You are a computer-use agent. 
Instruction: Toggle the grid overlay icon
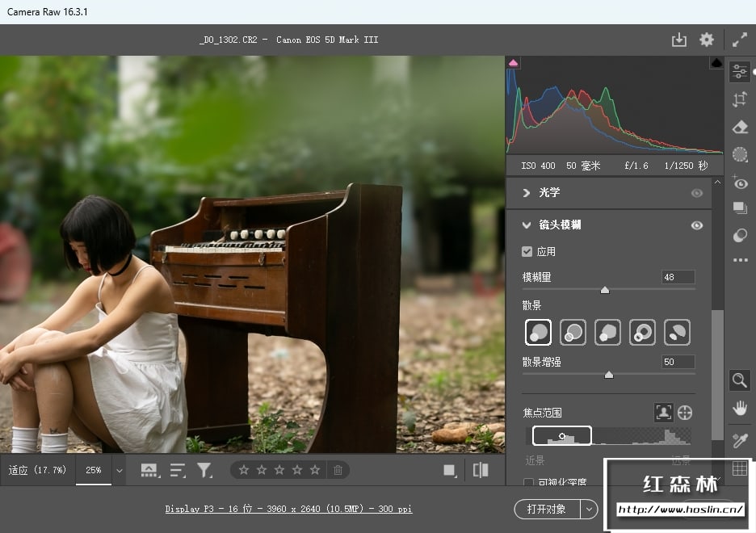tap(740, 468)
